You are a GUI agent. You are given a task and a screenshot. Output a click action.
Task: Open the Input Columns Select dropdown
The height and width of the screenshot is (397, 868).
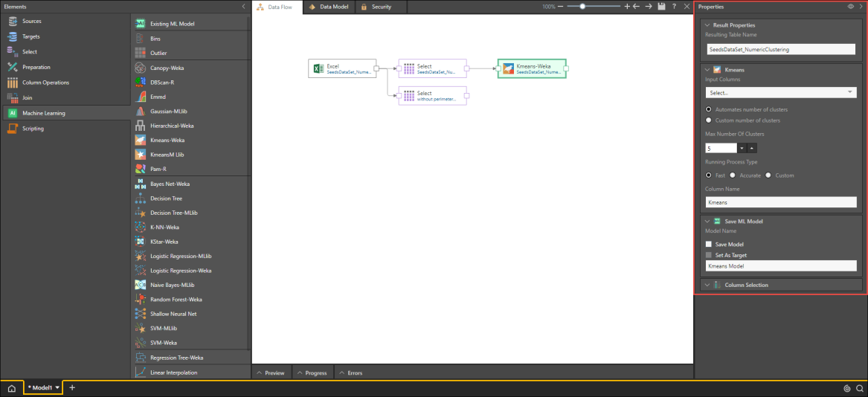tap(780, 93)
